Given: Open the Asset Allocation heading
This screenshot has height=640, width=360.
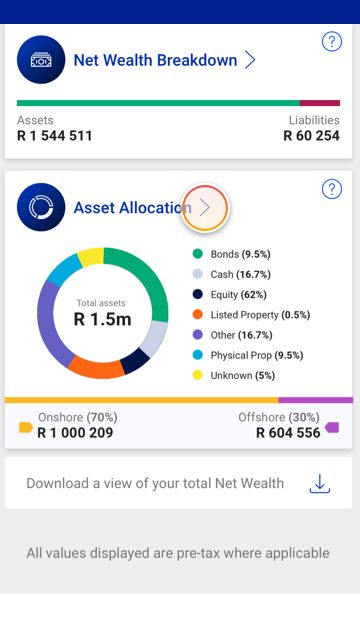Looking at the screenshot, I should (132, 208).
